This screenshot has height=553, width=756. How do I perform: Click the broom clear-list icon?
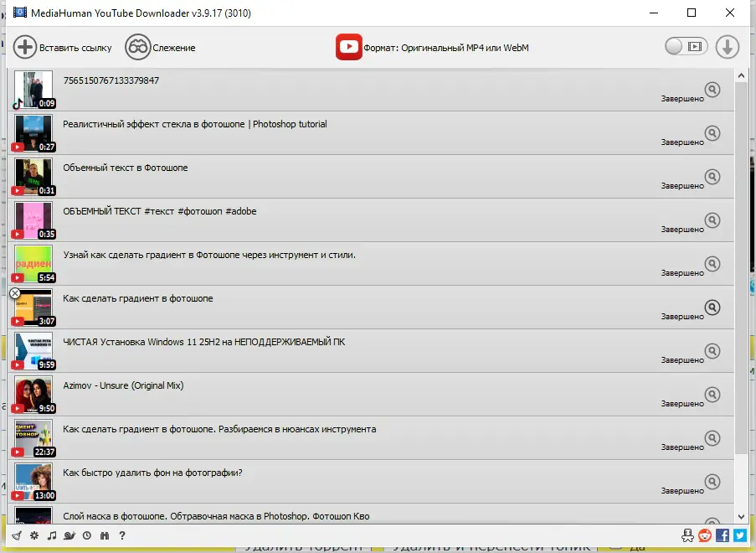coord(17,535)
